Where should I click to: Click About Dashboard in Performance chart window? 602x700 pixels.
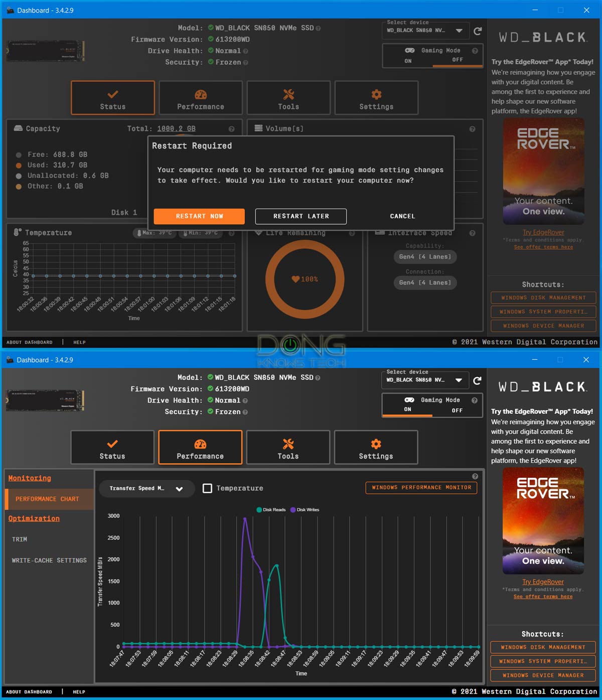pos(29,692)
